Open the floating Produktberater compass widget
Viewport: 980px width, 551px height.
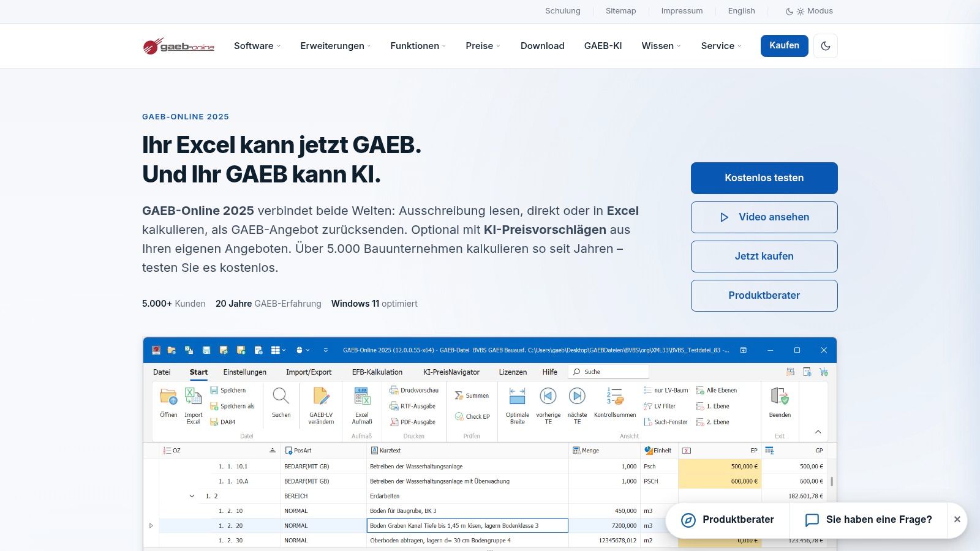tap(728, 520)
